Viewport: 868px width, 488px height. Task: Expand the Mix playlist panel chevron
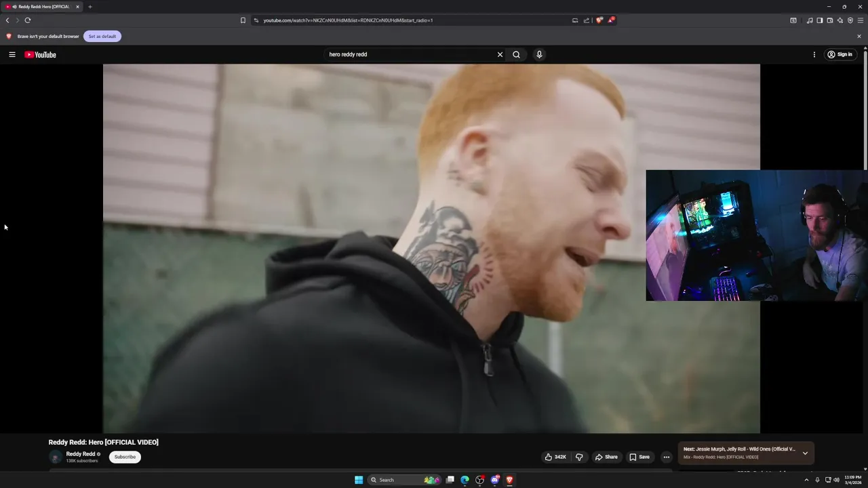(x=805, y=453)
